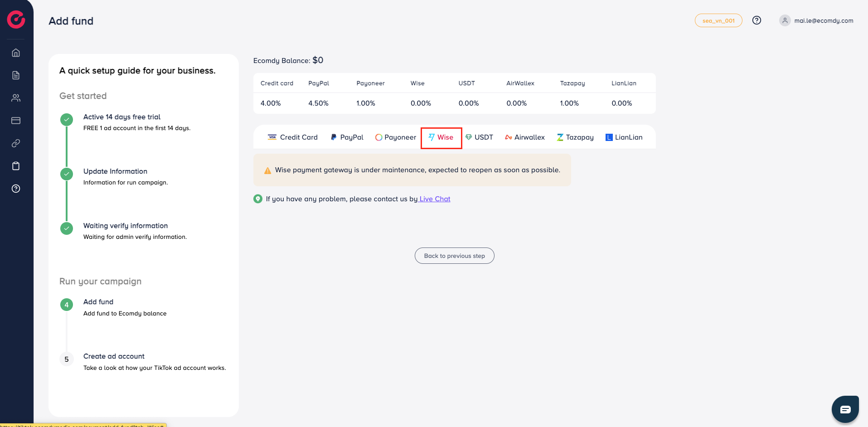This screenshot has height=427, width=868.
Task: Click the Ecomdy Balance $0 amount
Action: (x=318, y=60)
